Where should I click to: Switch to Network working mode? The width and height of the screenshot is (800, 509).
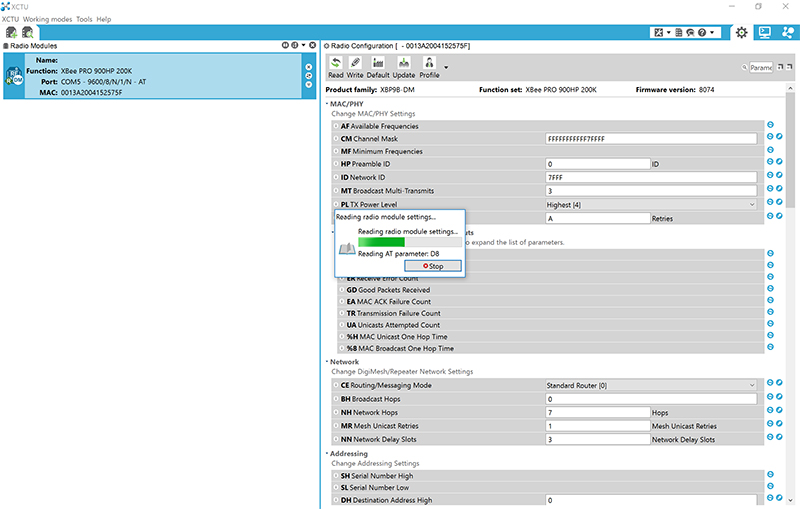pyautogui.click(x=788, y=33)
